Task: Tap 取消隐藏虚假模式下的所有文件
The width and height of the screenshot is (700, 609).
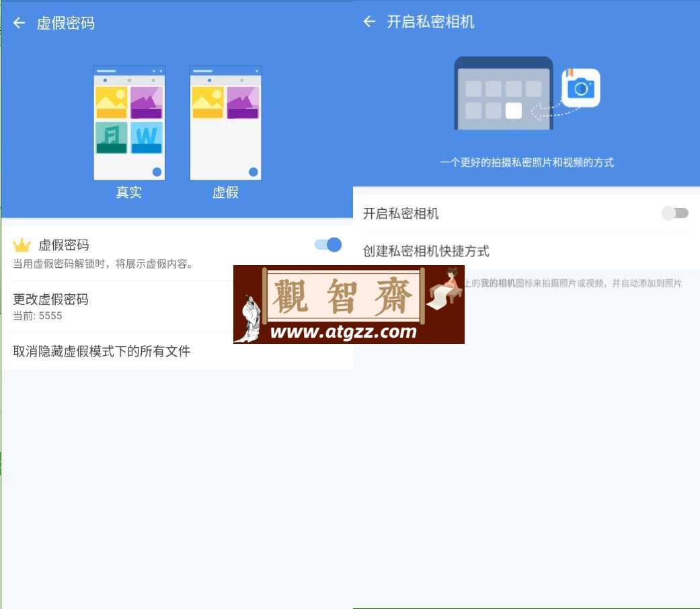Action: click(x=177, y=351)
